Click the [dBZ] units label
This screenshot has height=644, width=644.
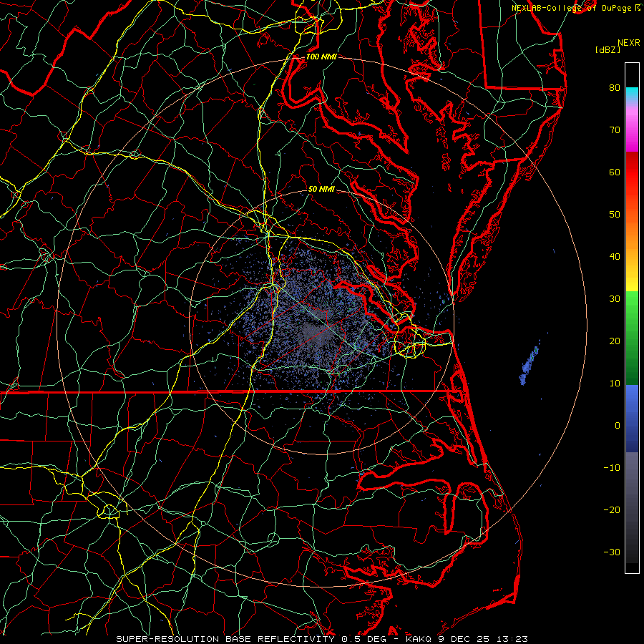coord(608,49)
